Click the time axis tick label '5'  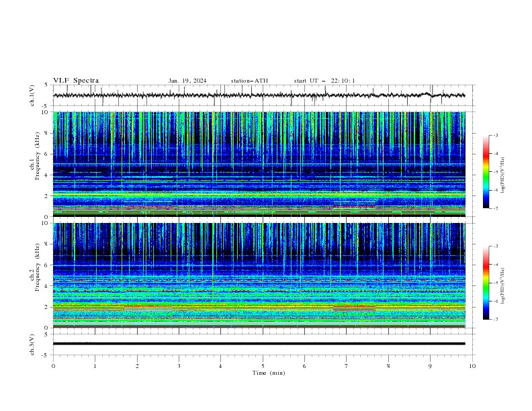[263, 366]
